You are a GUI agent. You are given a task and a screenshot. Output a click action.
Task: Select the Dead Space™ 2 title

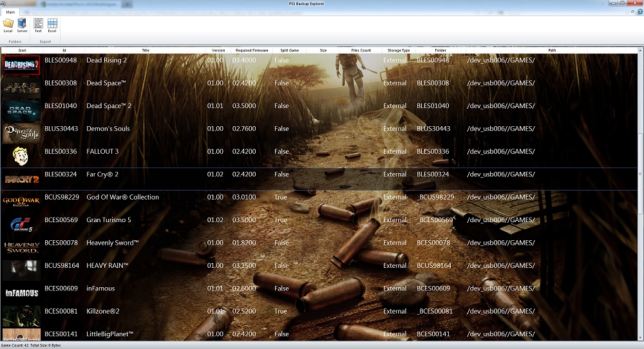109,106
